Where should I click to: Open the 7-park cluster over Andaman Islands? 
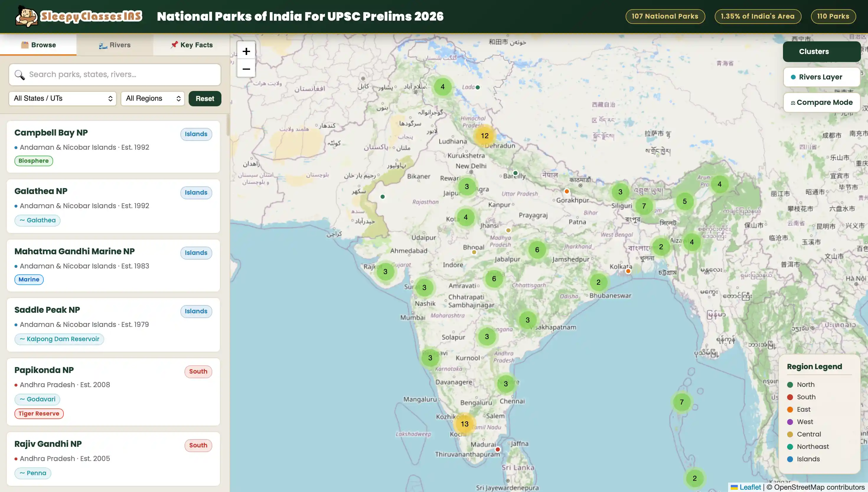tap(682, 402)
